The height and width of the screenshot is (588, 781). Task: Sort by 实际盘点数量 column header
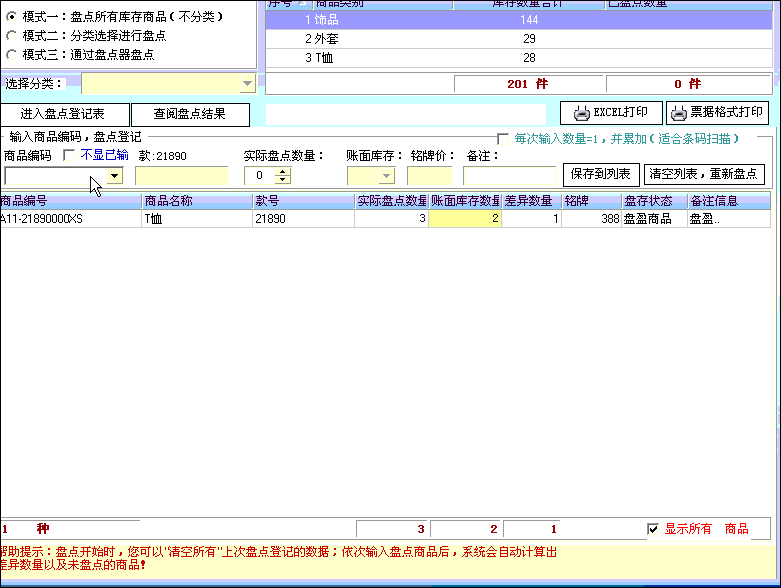391,201
